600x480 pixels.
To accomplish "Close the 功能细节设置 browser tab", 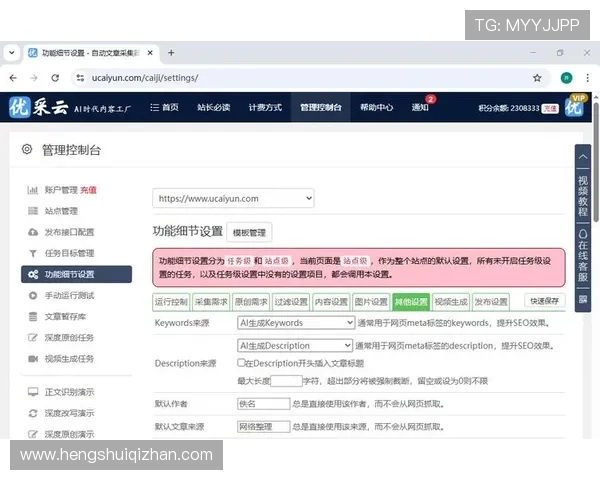I will 150,53.
